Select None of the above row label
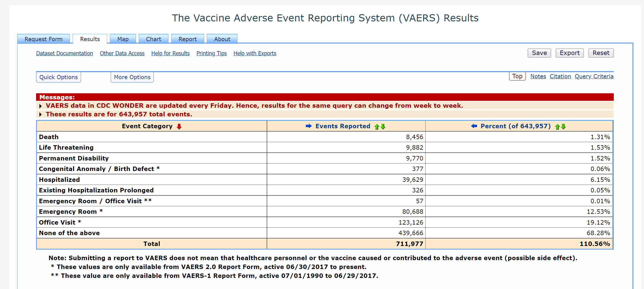Image resolution: width=644 pixels, height=289 pixels. [69, 233]
